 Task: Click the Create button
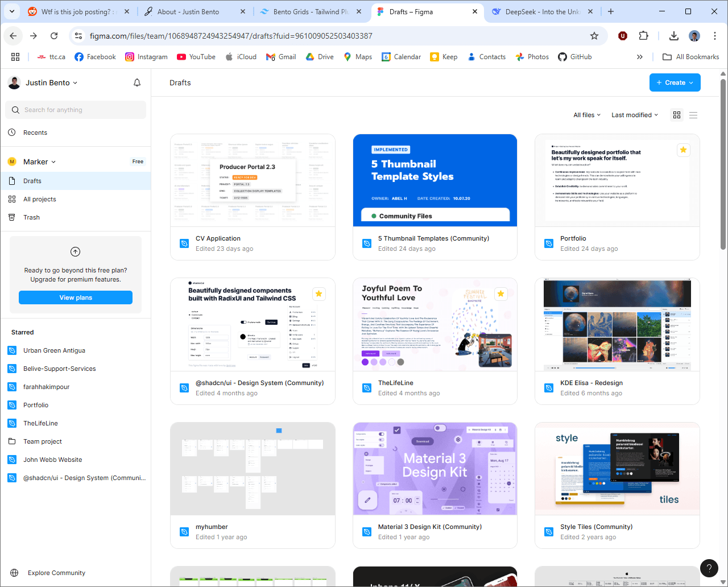pos(675,82)
